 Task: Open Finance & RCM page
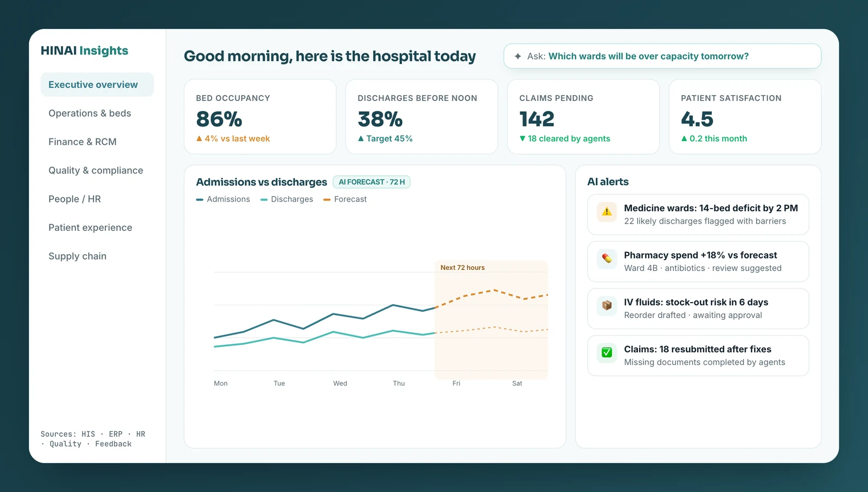click(x=97, y=142)
